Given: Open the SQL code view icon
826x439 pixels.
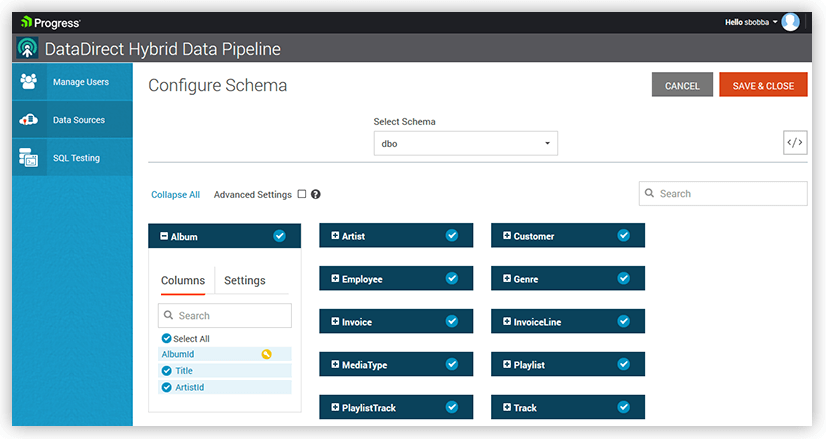Looking at the screenshot, I should click(x=794, y=143).
